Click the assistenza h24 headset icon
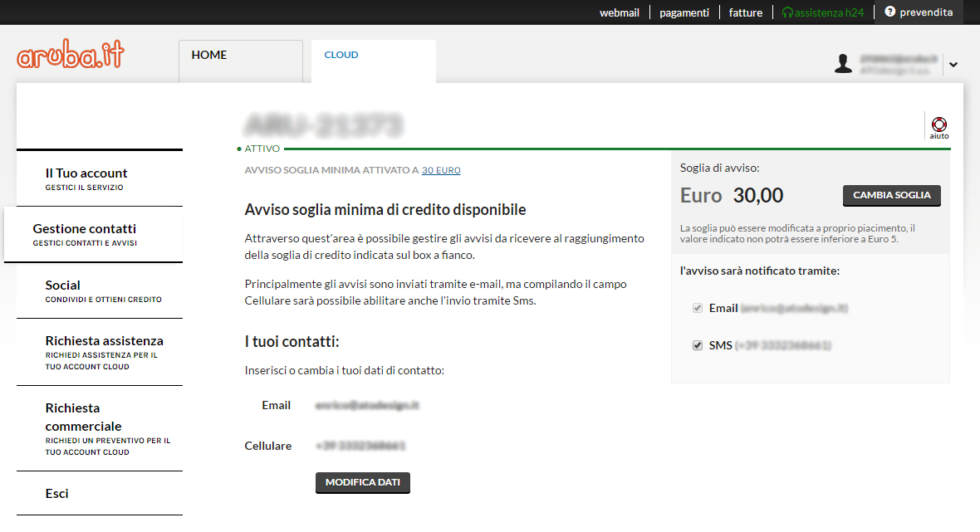 (x=787, y=12)
